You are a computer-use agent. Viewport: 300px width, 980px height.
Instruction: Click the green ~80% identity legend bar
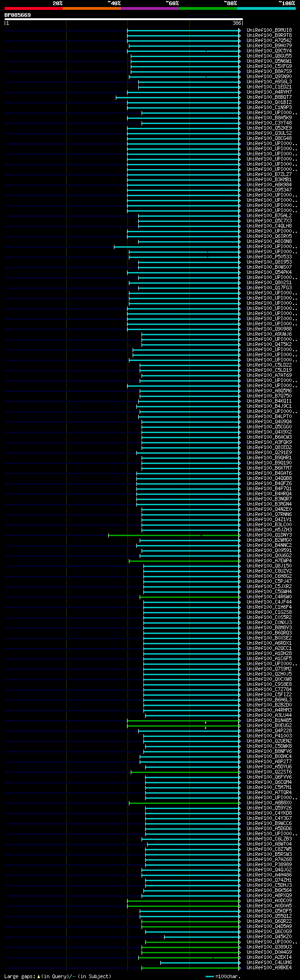click(208, 8)
